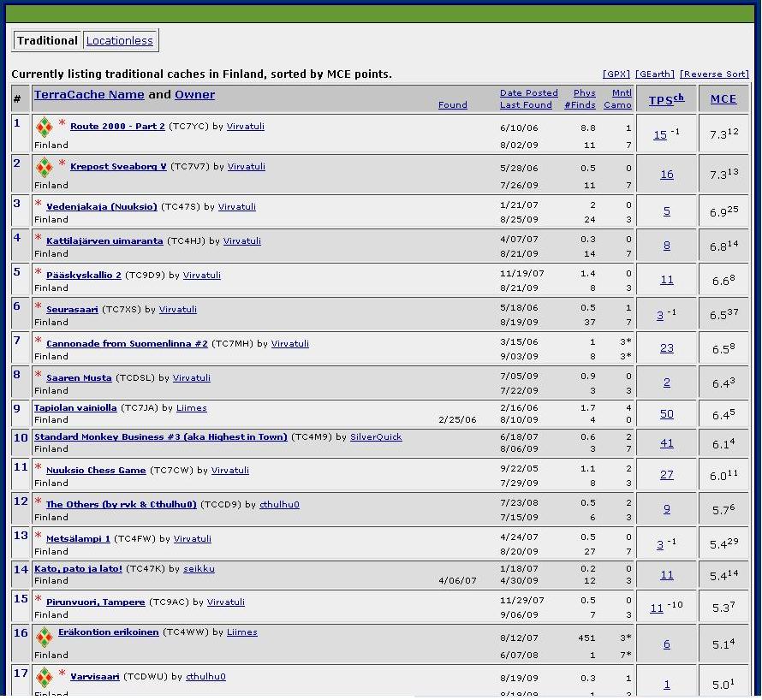This screenshot has height=700, width=762.
Task: Click the red asterisk next to Metsälampi 1
Action: (39, 537)
